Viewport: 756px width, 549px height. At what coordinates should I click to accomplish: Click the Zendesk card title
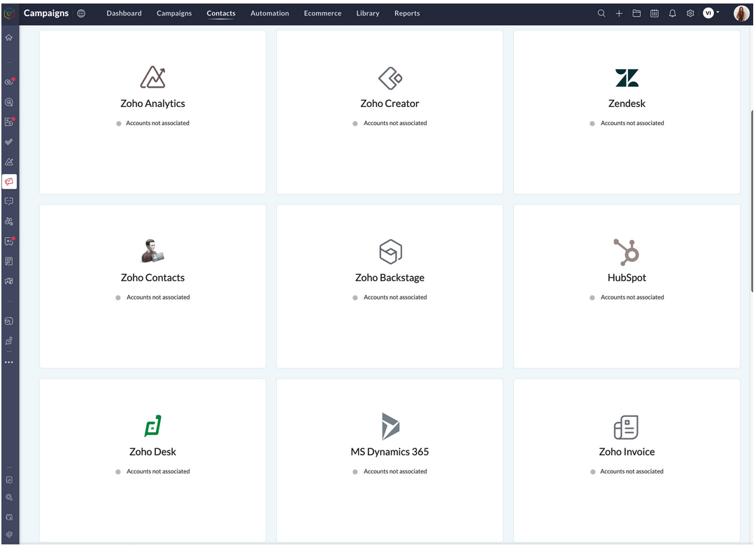pos(627,104)
